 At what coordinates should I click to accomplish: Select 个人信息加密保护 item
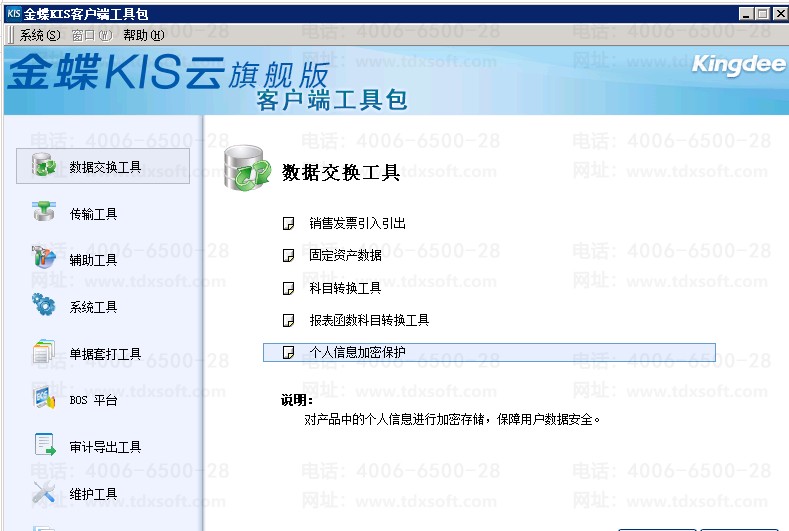(357, 352)
